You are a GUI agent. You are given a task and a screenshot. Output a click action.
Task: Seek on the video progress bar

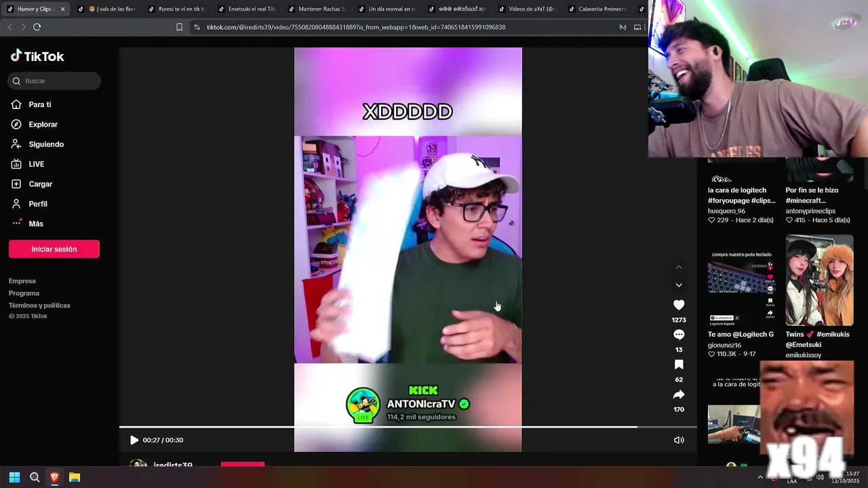[408, 427]
